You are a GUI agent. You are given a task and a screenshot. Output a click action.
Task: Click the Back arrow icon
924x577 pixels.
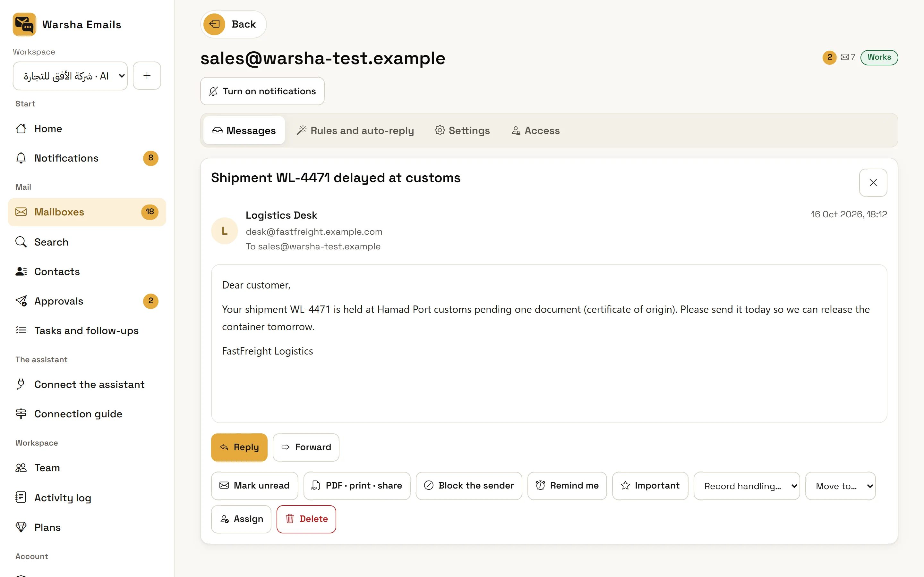pos(214,24)
